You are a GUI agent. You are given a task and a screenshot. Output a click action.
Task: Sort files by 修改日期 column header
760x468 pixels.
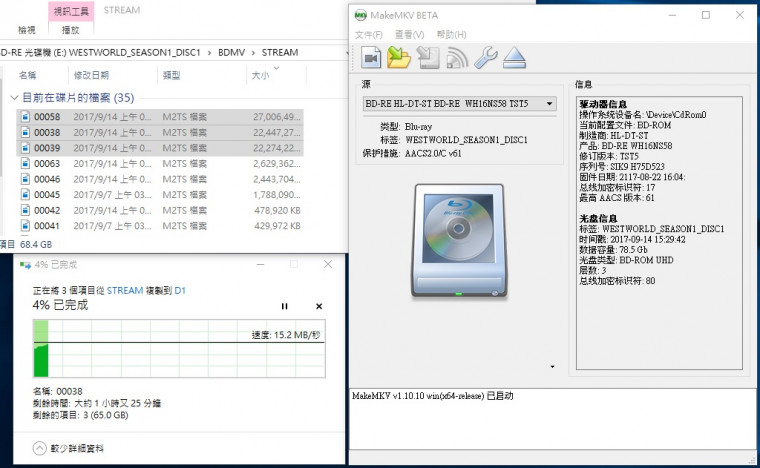tap(91, 76)
